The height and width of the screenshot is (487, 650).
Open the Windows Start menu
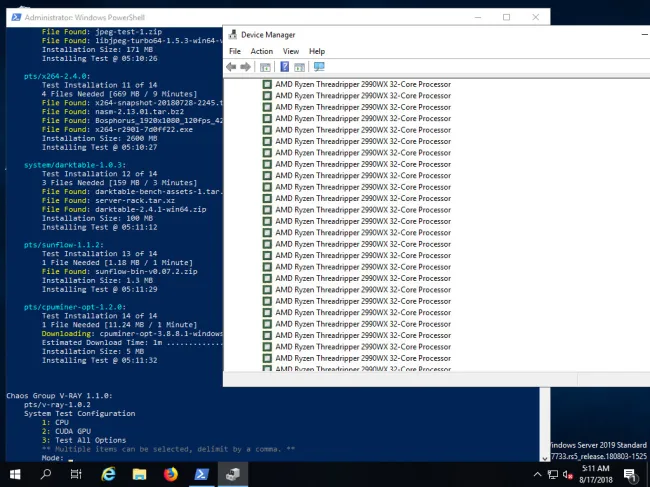[15, 474]
